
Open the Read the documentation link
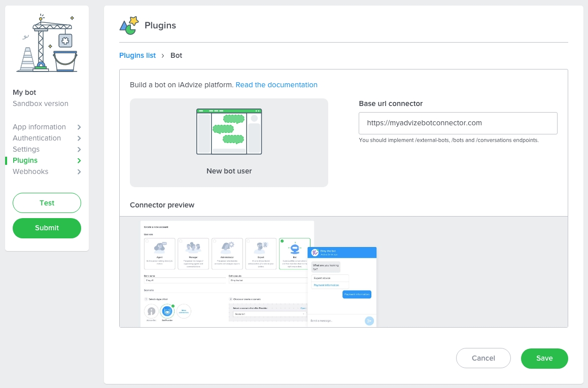point(276,85)
